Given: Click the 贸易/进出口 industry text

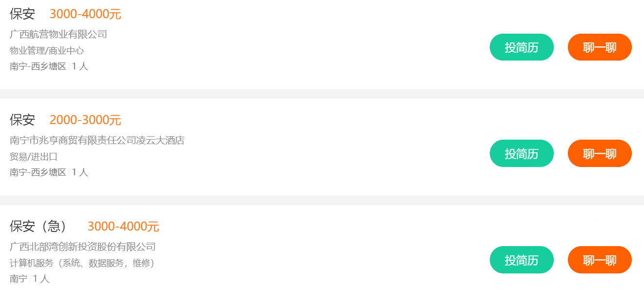Looking at the screenshot, I should [34, 157].
